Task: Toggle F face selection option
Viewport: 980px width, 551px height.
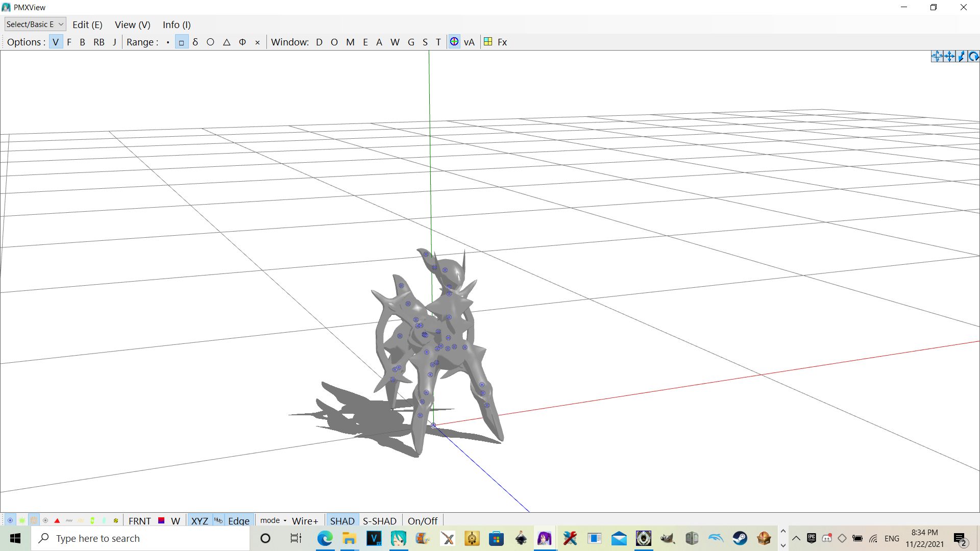Action: tap(69, 42)
